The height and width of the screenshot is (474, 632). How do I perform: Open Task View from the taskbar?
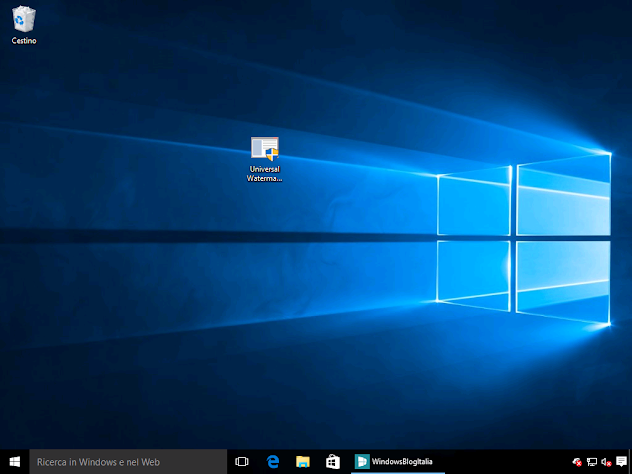coord(241,462)
